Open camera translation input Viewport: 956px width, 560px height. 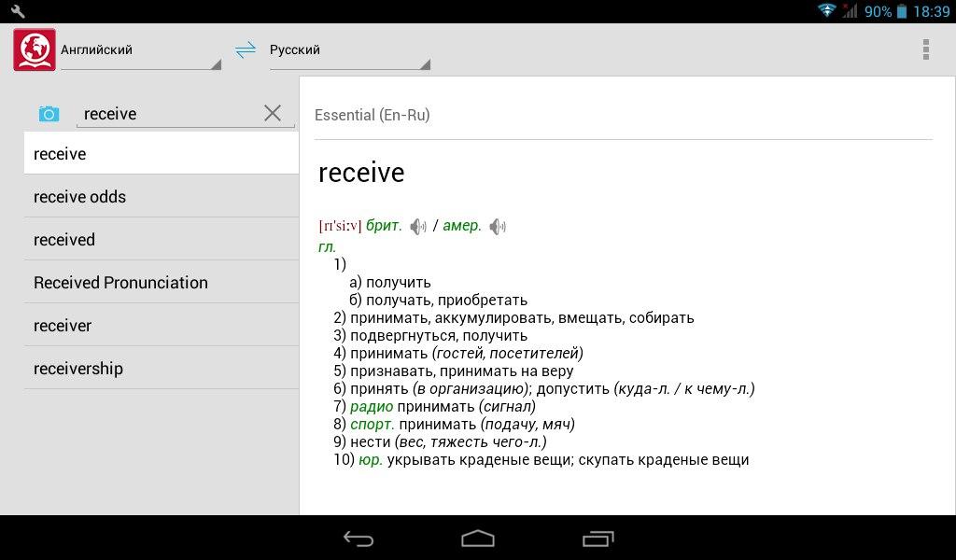(49, 114)
